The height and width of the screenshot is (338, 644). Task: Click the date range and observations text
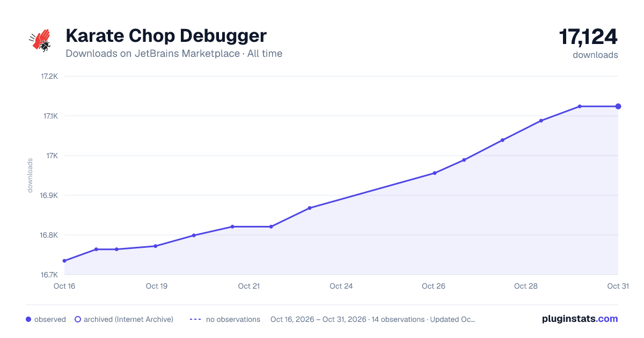click(373, 319)
